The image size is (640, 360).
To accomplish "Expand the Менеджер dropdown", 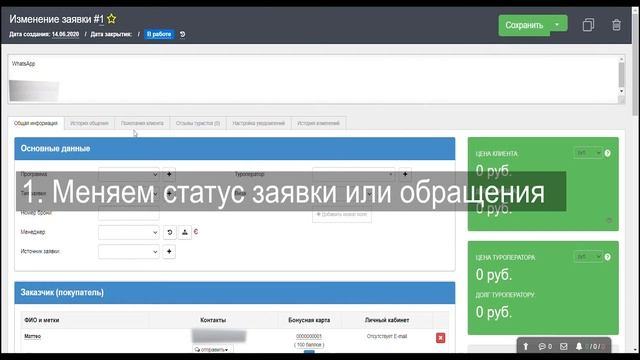I will pyautogui.click(x=129, y=232).
